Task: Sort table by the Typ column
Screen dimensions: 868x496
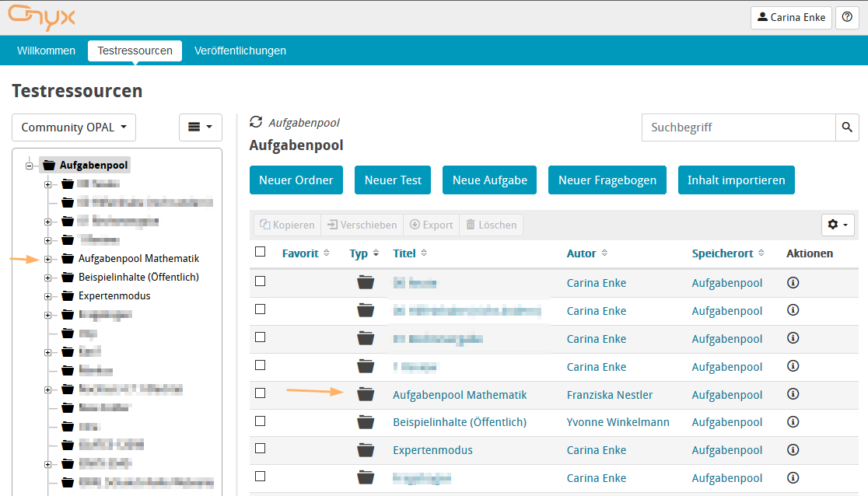Action: 359,253
